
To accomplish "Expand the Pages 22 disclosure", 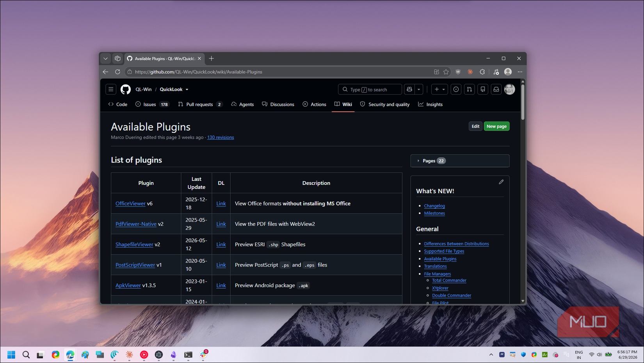I will (x=460, y=161).
